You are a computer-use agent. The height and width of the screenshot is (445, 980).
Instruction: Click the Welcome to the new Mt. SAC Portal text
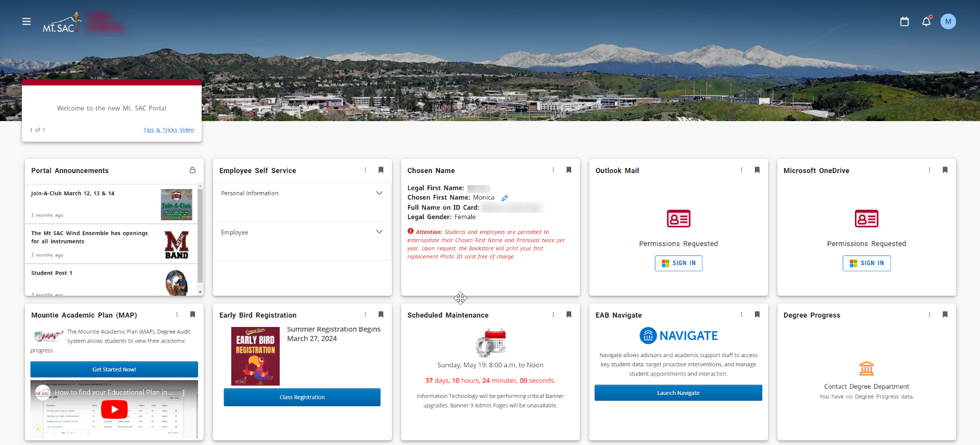[x=112, y=108]
